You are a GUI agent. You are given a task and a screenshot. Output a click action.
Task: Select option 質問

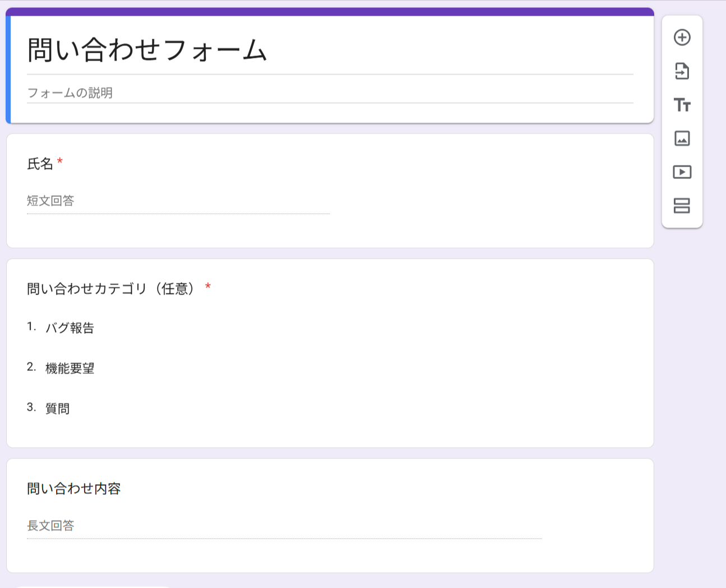click(x=58, y=408)
